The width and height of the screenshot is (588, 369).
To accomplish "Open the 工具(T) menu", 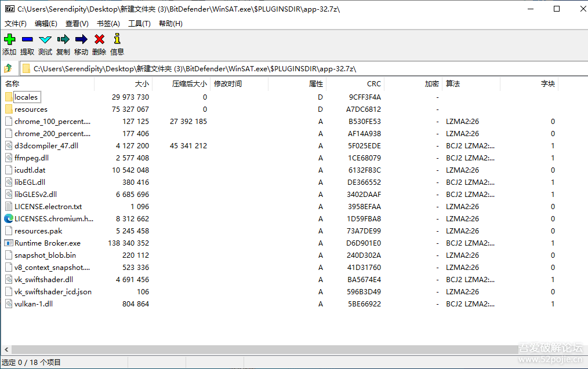I will (139, 24).
